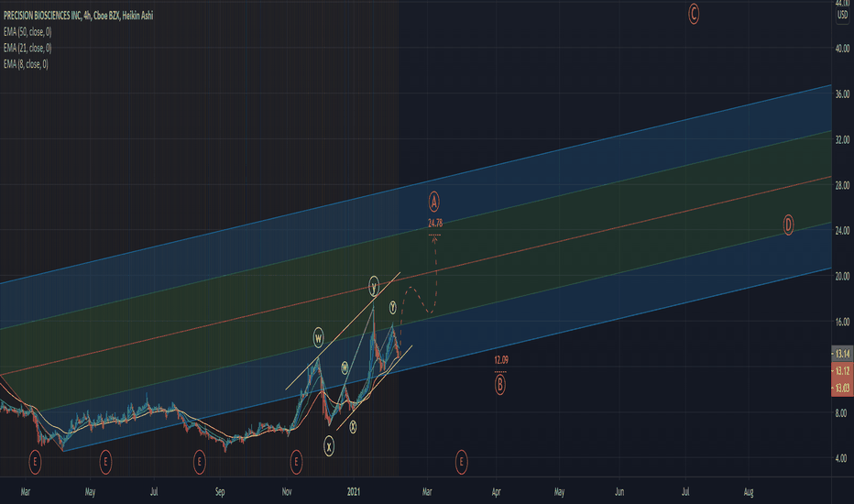Click the Aug label on the time axis
Image resolution: width=854 pixels, height=504 pixels.
click(749, 492)
